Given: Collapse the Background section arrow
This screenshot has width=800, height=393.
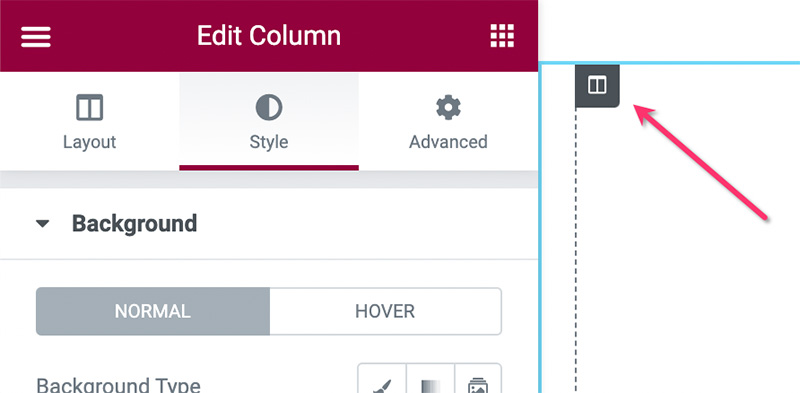Looking at the screenshot, I should [x=43, y=224].
